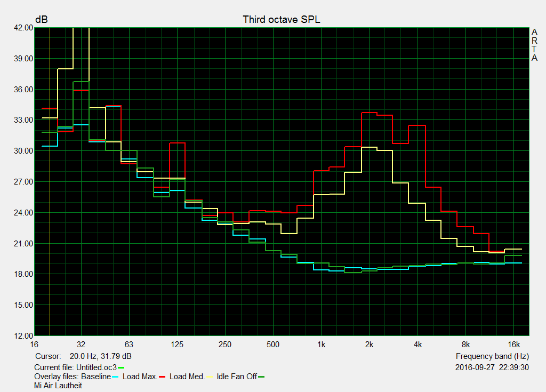Click the 33.00 y-axis value
The width and height of the screenshot is (546, 392).
[23, 120]
